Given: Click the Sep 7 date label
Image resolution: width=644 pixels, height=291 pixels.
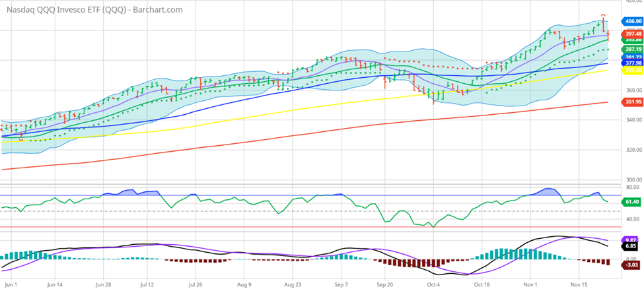Looking at the screenshot, I should (341, 284).
